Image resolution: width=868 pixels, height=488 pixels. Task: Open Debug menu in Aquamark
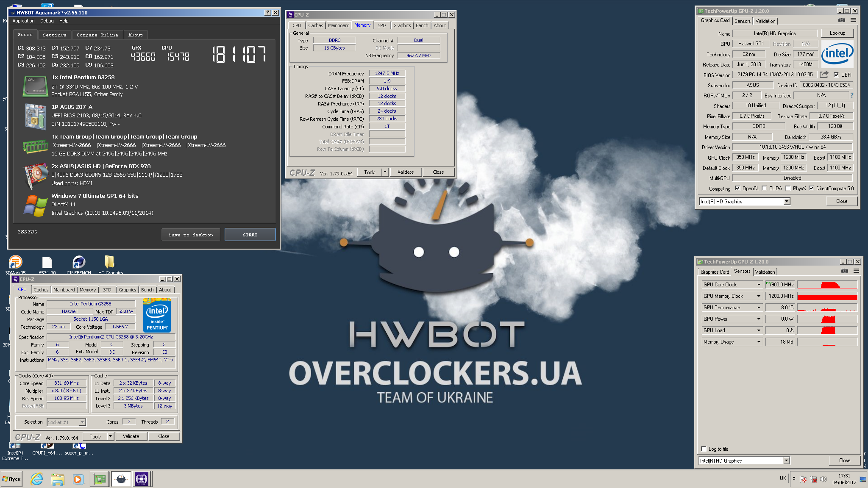(x=47, y=21)
